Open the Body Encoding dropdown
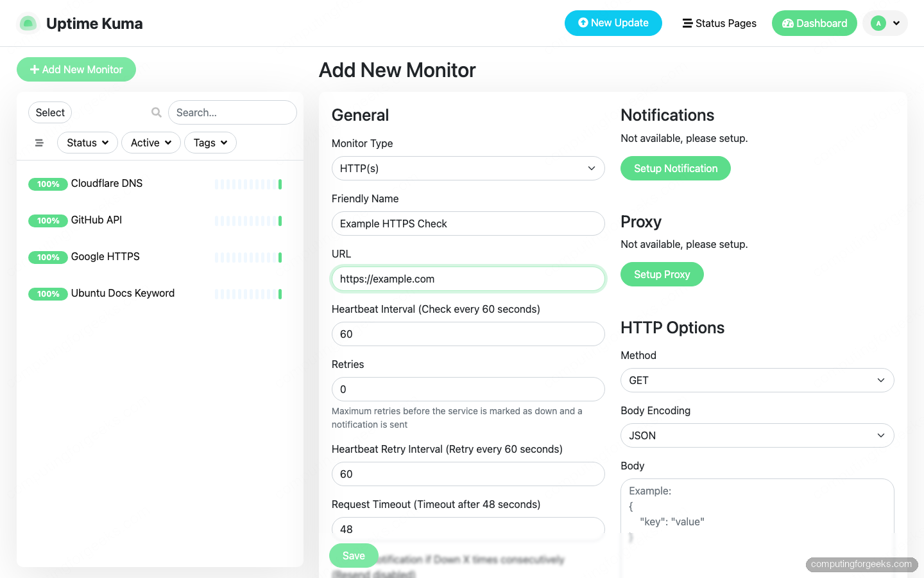Image resolution: width=924 pixels, height=578 pixels. coord(757,435)
